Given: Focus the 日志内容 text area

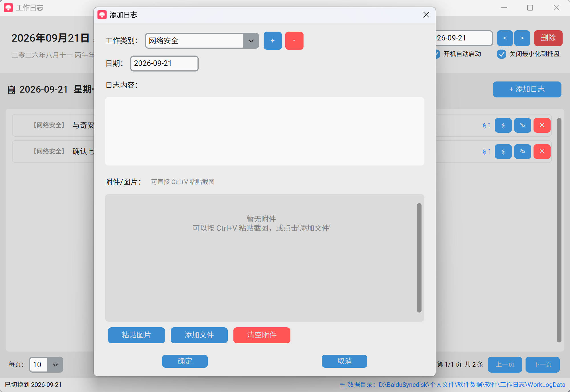Looking at the screenshot, I should [x=264, y=131].
